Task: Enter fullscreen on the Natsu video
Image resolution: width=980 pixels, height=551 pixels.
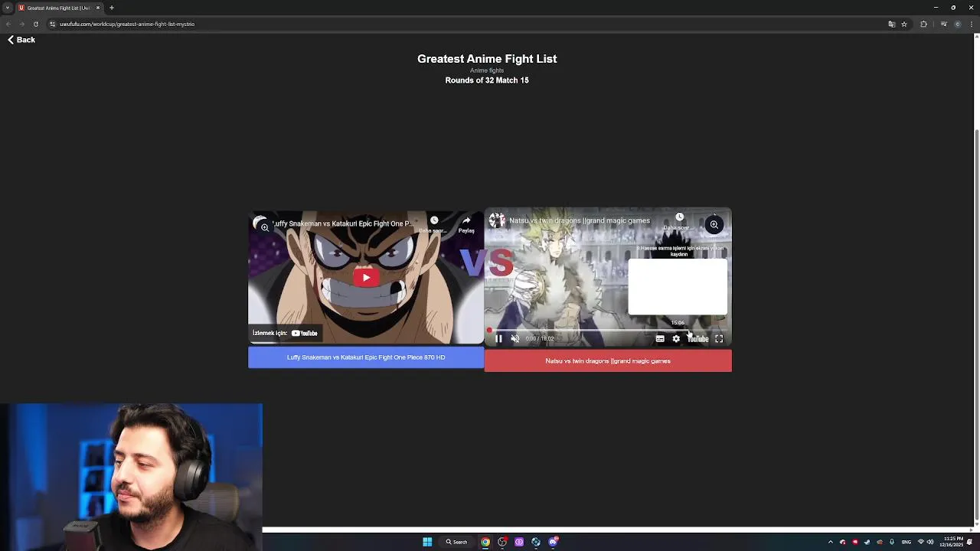Action: pyautogui.click(x=719, y=338)
